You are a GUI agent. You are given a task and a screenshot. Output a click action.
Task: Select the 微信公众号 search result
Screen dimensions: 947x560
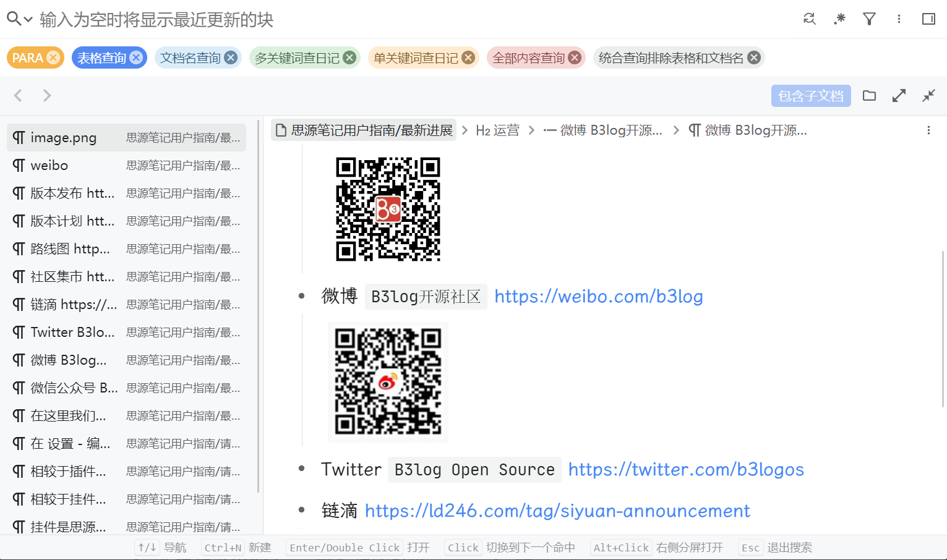tap(126, 388)
